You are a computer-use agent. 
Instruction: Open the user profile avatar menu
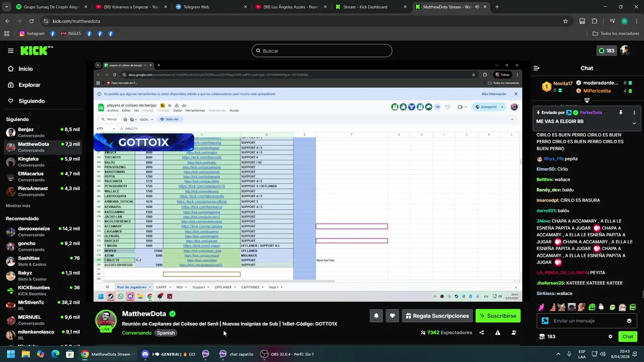point(625,51)
